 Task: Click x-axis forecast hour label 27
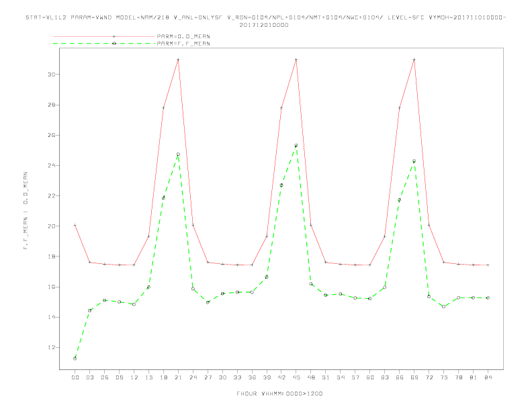(208, 377)
